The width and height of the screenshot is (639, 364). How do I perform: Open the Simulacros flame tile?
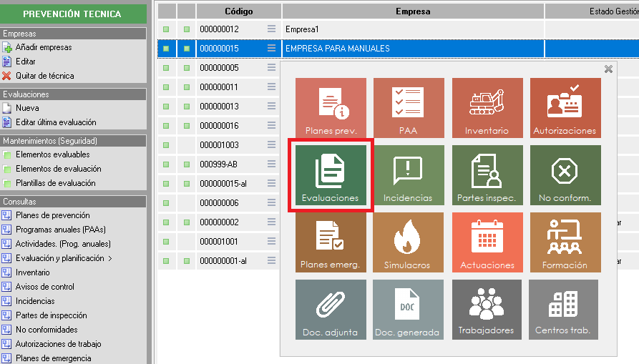(408, 242)
